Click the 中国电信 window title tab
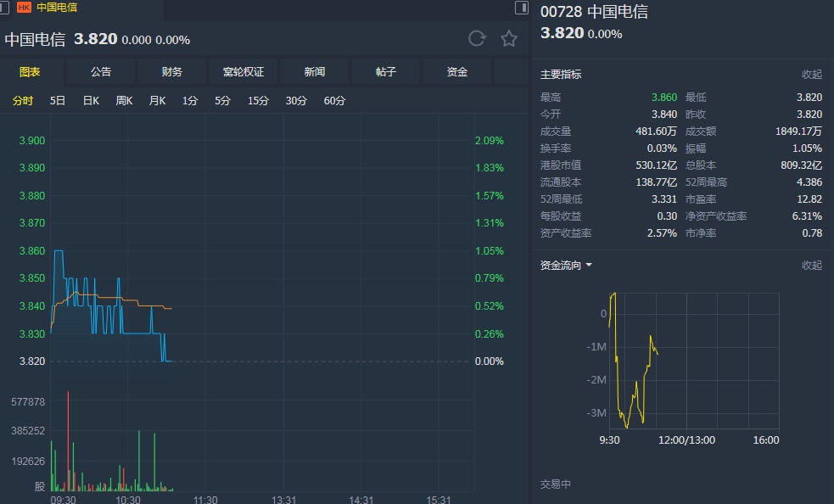 pos(57,8)
